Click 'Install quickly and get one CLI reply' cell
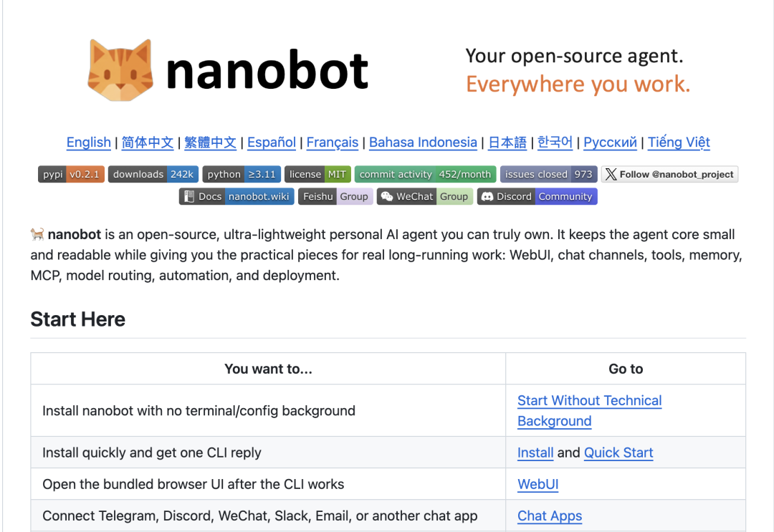 (268, 453)
